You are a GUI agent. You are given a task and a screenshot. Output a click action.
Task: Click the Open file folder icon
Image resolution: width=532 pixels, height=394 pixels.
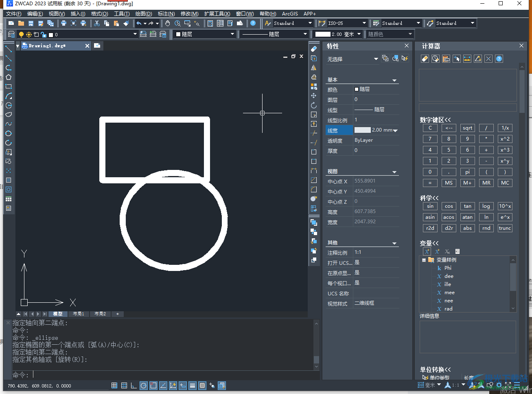click(21, 23)
